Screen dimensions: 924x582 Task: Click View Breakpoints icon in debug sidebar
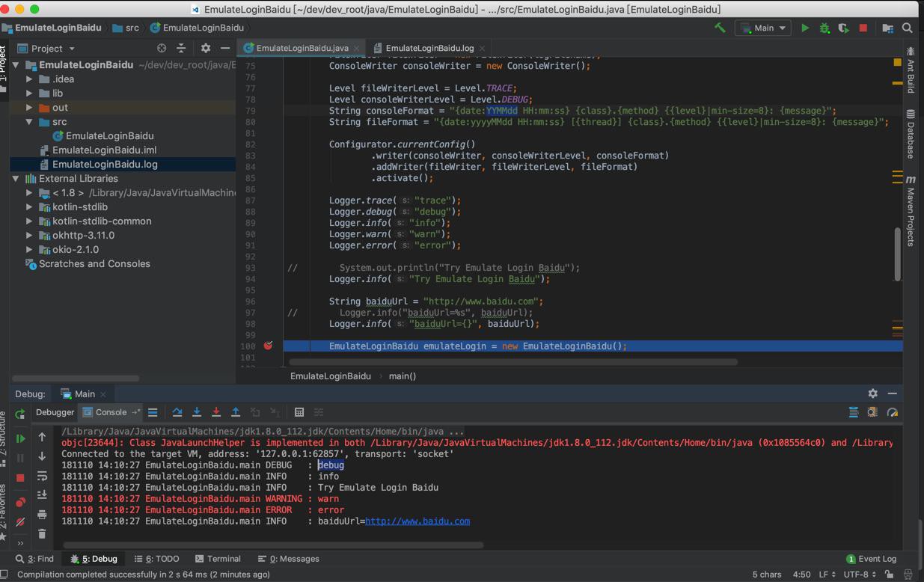pos(20,502)
